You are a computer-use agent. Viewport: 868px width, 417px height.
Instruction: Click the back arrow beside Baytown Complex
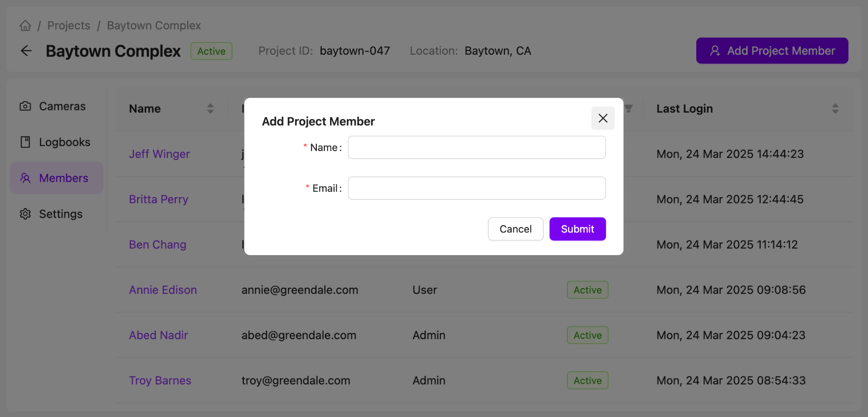pyautogui.click(x=26, y=51)
